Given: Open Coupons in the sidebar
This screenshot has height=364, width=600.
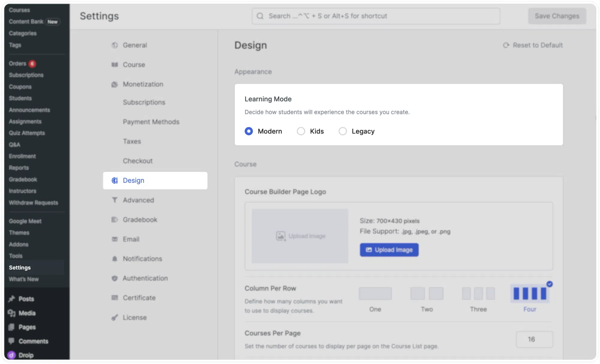Looking at the screenshot, I should click(20, 87).
